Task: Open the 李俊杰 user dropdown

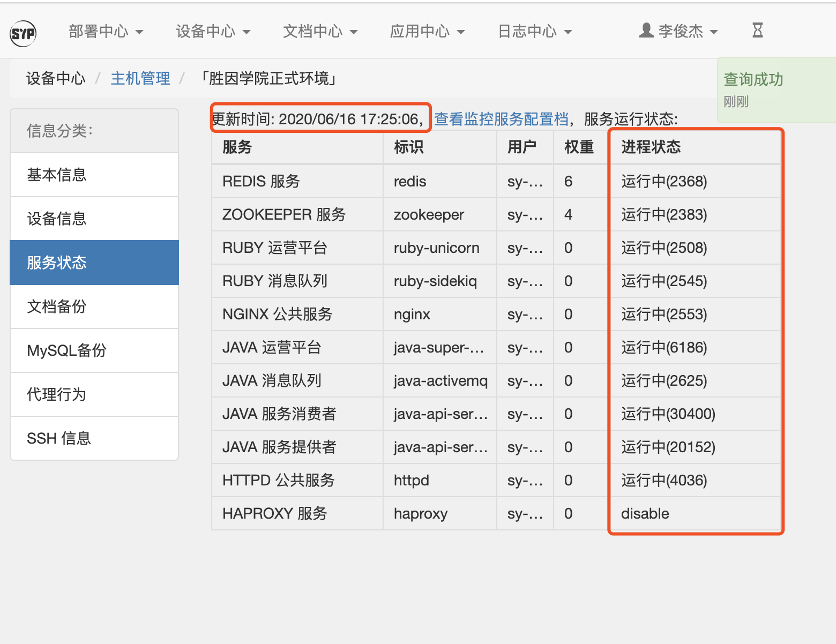Action: click(x=678, y=32)
